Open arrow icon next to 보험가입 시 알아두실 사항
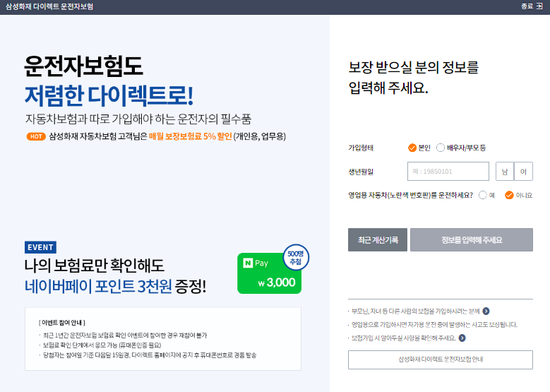 [x=462, y=338]
